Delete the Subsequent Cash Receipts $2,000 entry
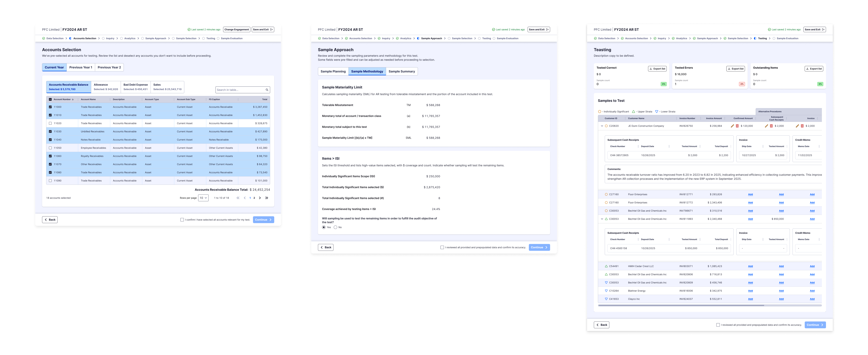This screenshot has width=868, height=355. (x=771, y=126)
